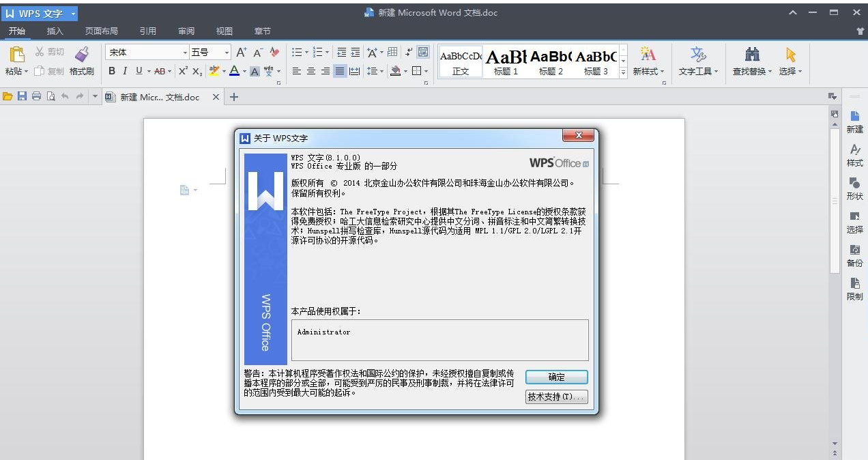The height and width of the screenshot is (460, 868).
Task: Open the WPS 文字 application menu
Action: [40, 13]
